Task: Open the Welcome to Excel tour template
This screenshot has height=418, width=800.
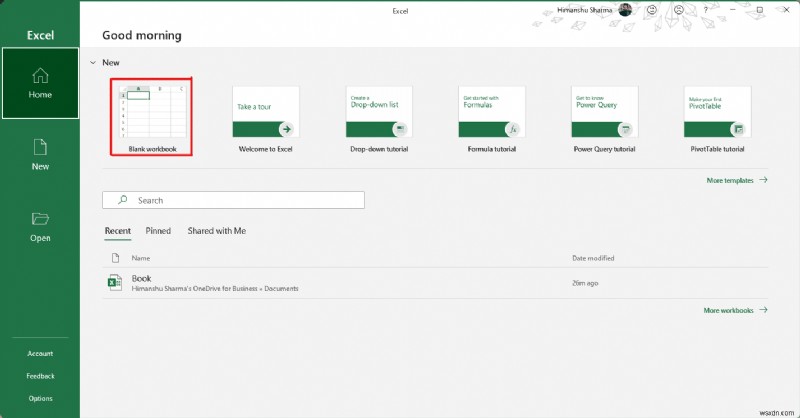Action: click(265, 119)
